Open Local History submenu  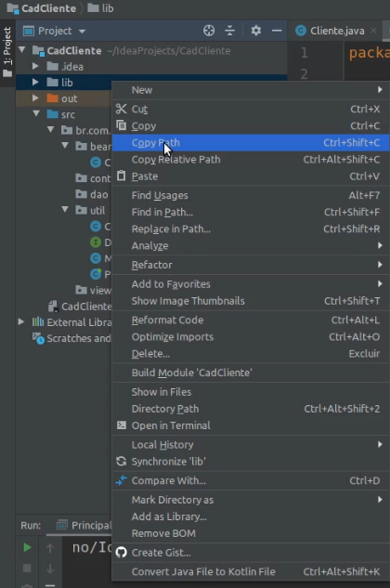[x=251, y=445]
